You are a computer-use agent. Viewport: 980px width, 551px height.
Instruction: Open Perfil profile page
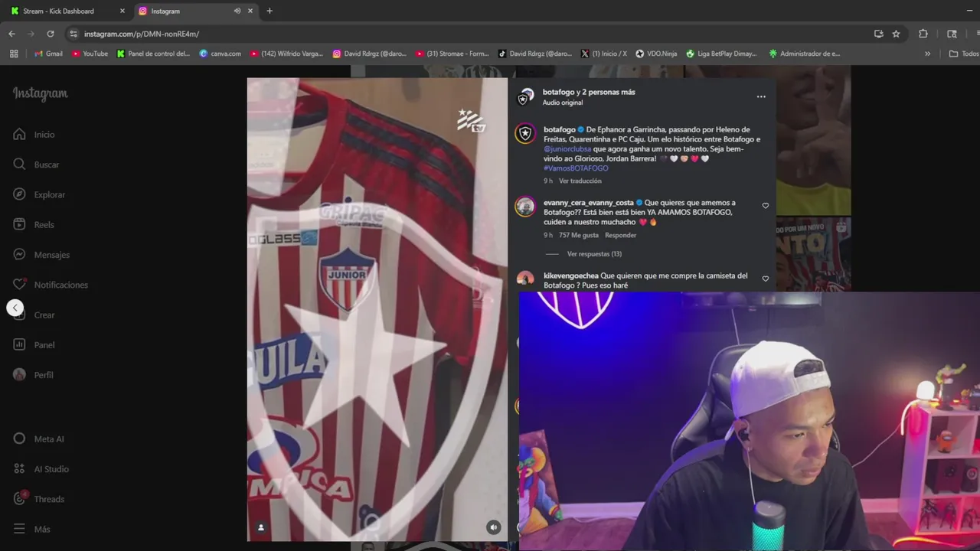pos(33,375)
